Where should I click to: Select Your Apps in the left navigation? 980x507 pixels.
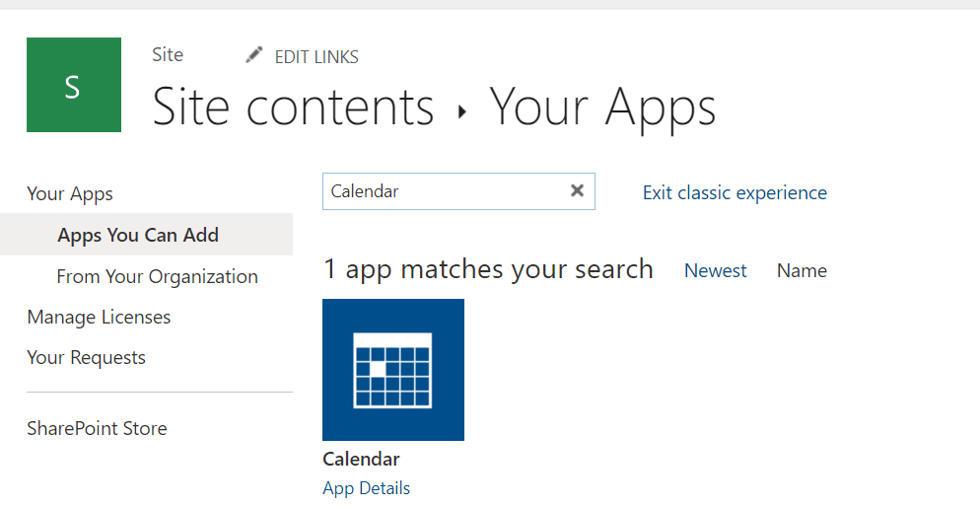pyautogui.click(x=70, y=194)
